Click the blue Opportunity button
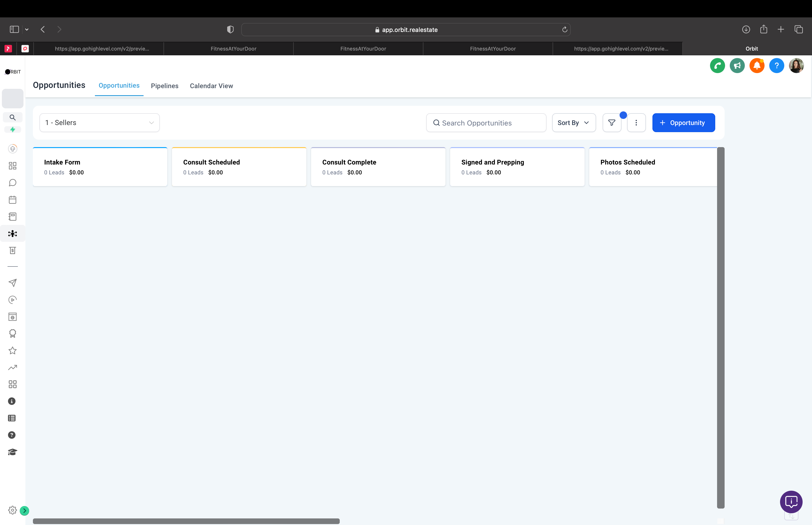 point(683,123)
